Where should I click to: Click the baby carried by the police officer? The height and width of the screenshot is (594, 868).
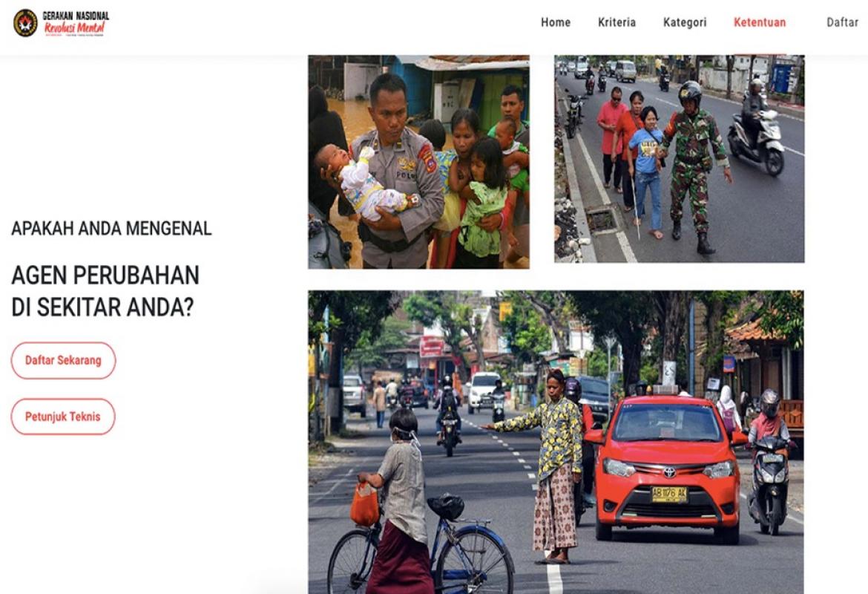[x=364, y=183]
